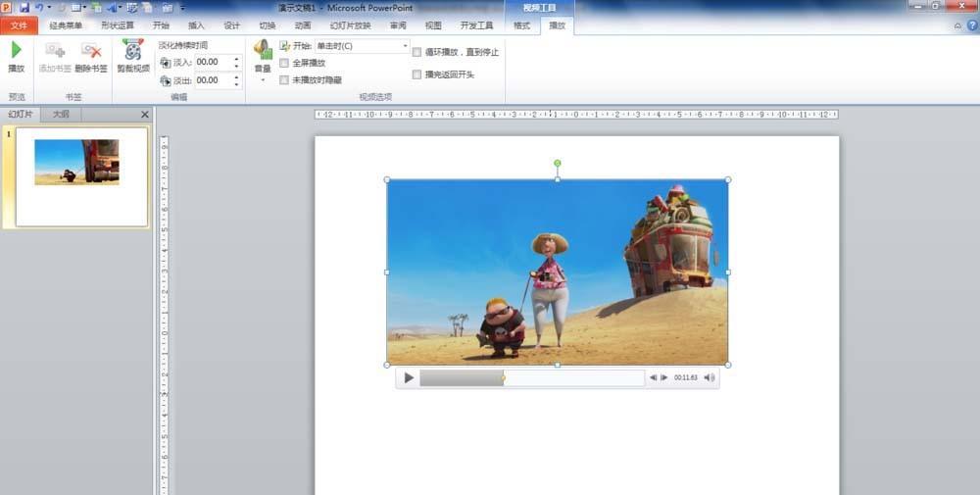The width and height of the screenshot is (980, 495).
Task: Enable Rewind after Playing (播完返回开头) checkbox
Action: (x=416, y=74)
